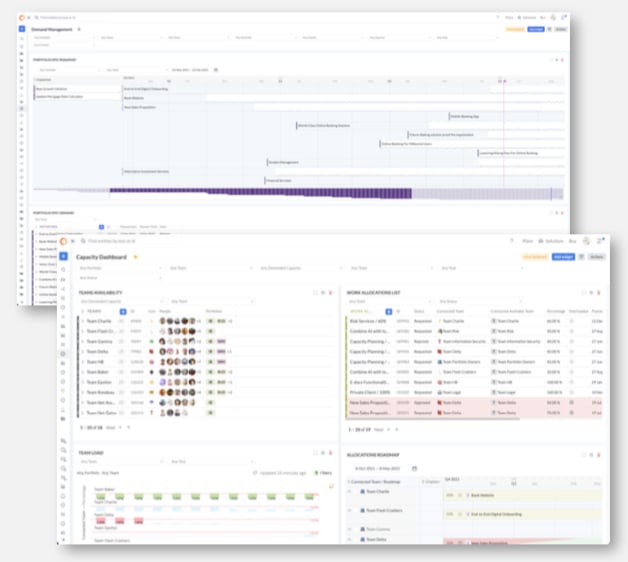Open Team Load widget settings gear

[x=323, y=453]
